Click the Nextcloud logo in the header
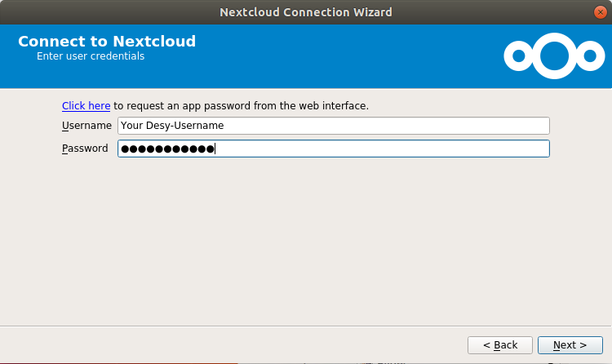The width and height of the screenshot is (612, 364). [554, 55]
